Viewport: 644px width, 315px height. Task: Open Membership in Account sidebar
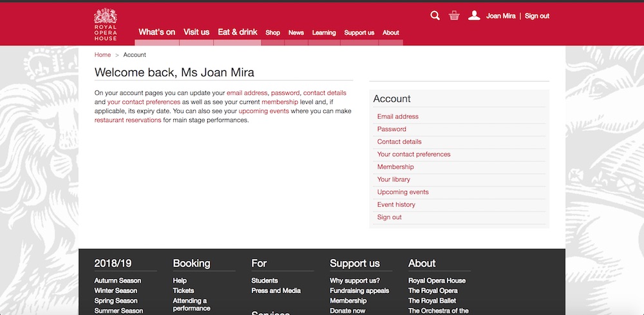(395, 167)
